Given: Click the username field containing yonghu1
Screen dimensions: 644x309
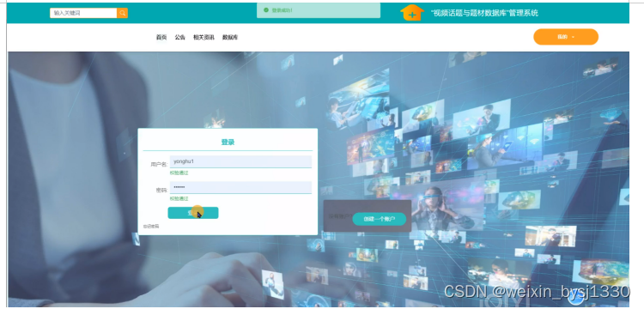Looking at the screenshot, I should tap(240, 161).
